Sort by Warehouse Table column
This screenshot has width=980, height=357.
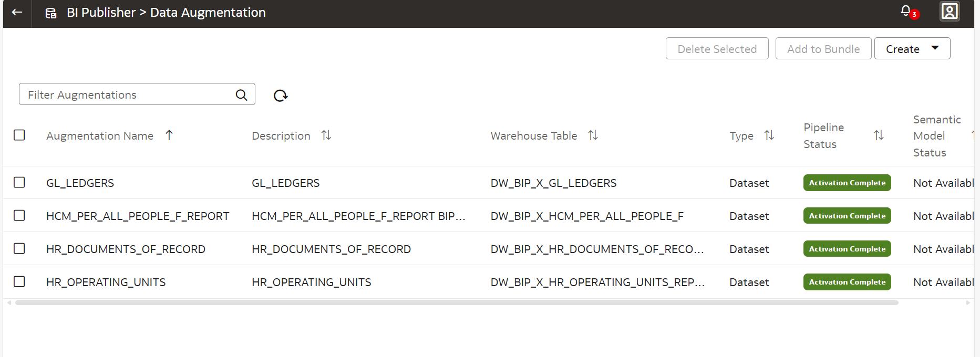[x=593, y=135]
